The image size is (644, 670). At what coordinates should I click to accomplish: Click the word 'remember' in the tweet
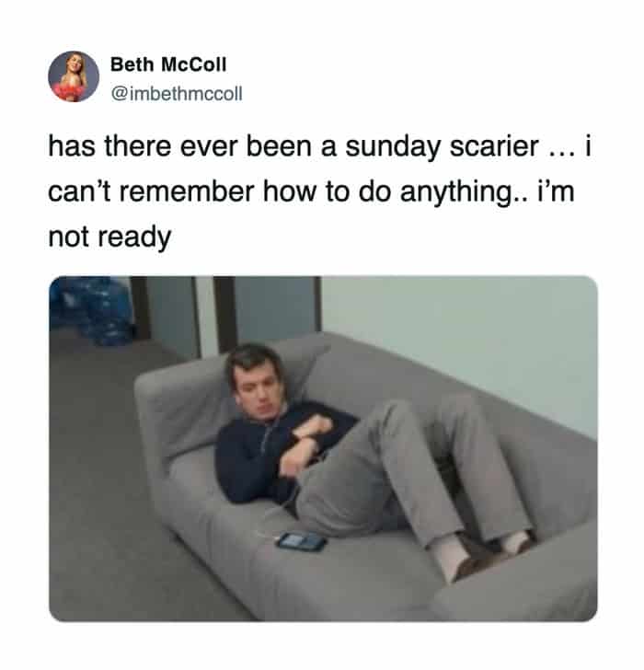[187, 191]
